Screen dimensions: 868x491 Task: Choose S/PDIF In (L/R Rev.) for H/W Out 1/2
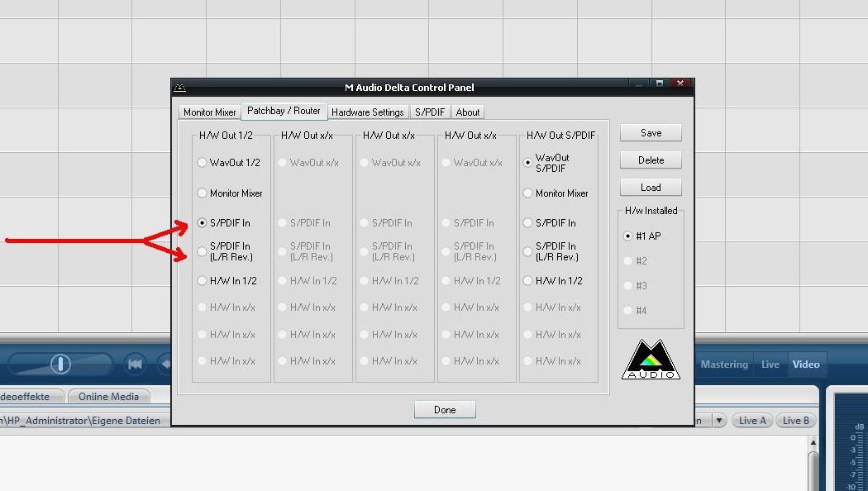(x=202, y=251)
